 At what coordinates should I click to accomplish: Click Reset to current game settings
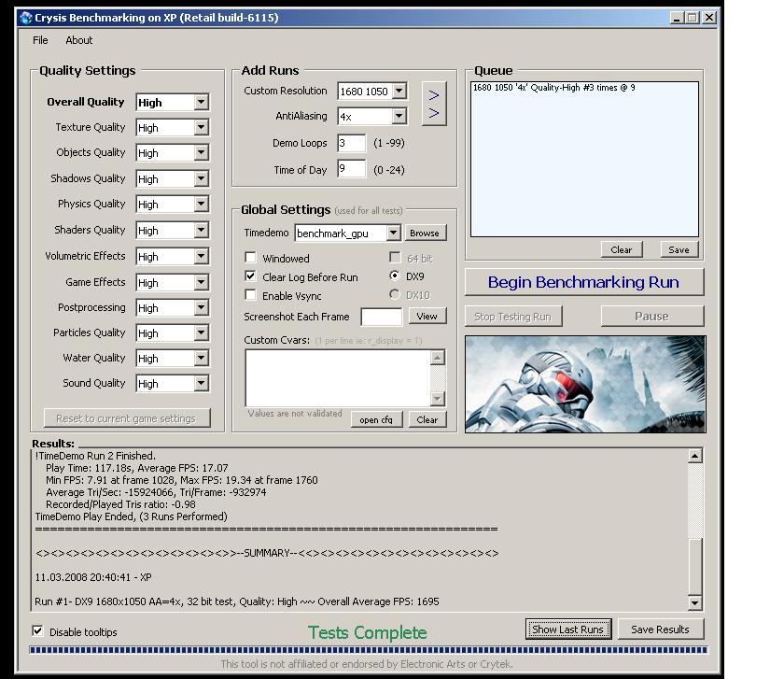coord(126,418)
